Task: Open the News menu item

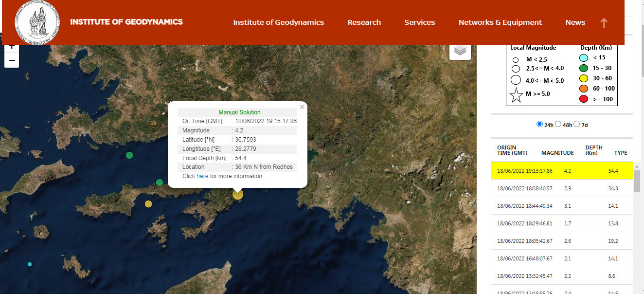Action: coord(575,22)
